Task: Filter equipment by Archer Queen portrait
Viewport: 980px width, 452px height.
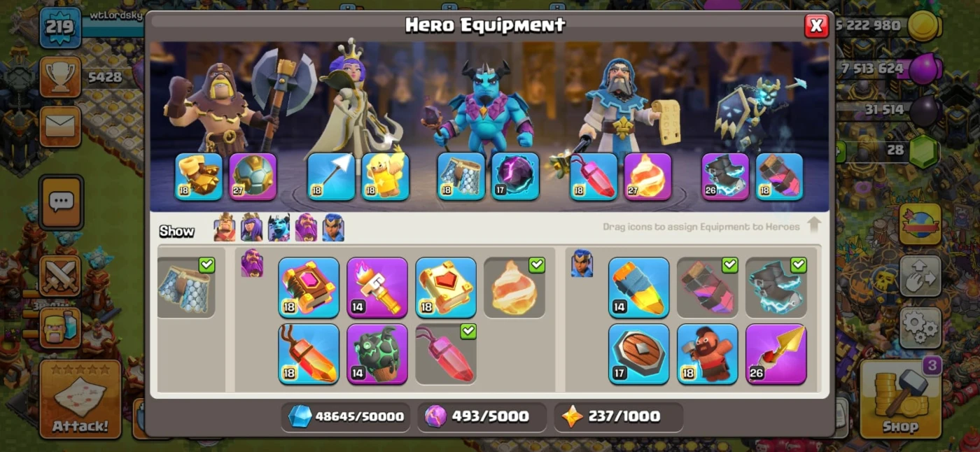Action: click(x=251, y=228)
